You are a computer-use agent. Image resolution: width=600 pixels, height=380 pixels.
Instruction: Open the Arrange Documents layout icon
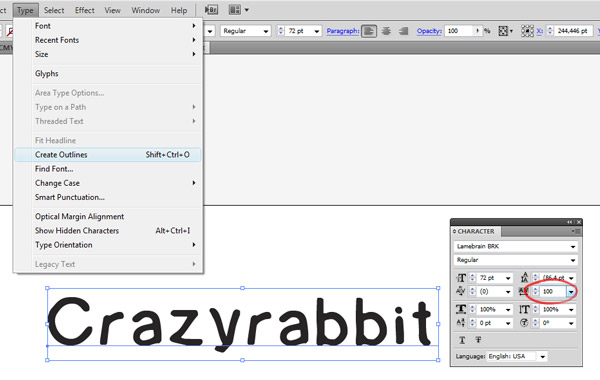click(x=235, y=10)
